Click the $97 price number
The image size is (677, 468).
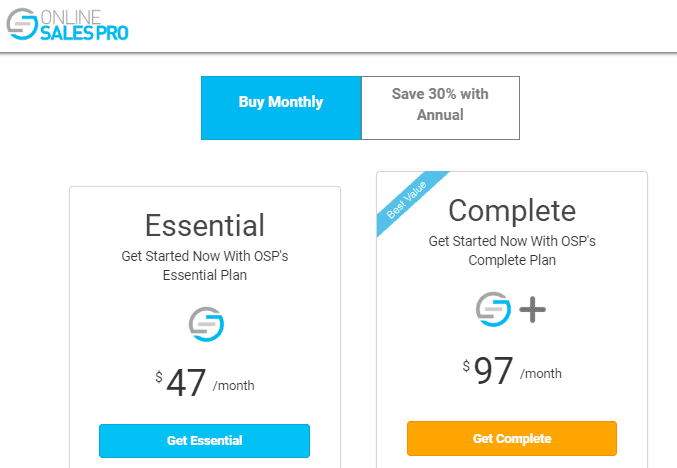click(x=494, y=371)
